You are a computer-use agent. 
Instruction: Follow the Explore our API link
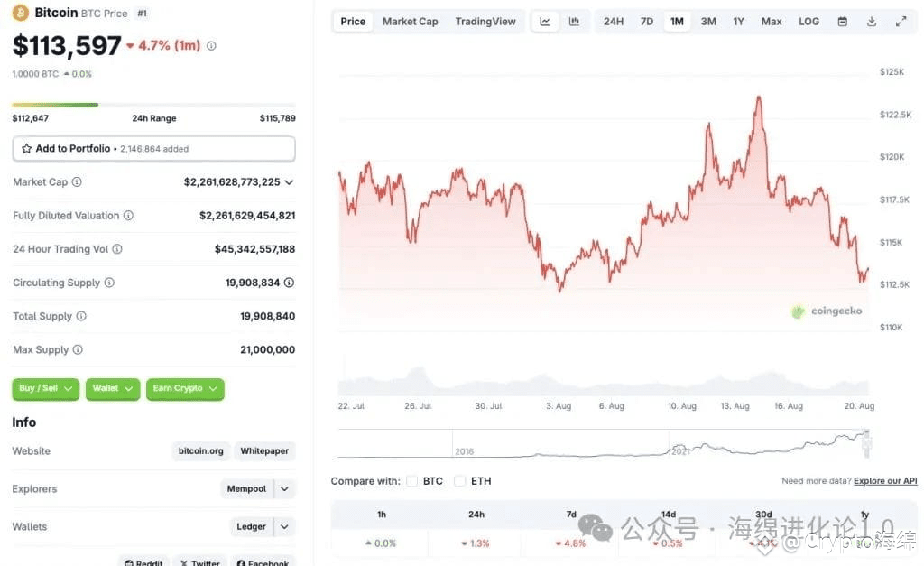(x=885, y=481)
